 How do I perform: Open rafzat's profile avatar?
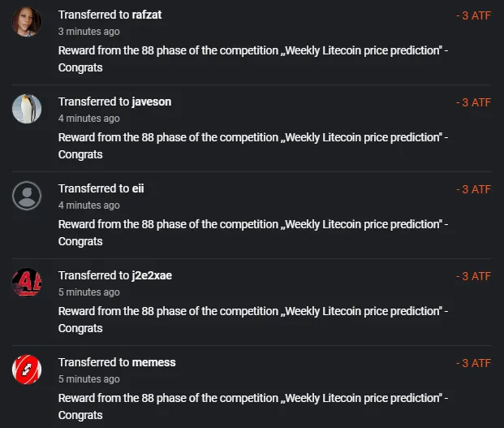[27, 22]
